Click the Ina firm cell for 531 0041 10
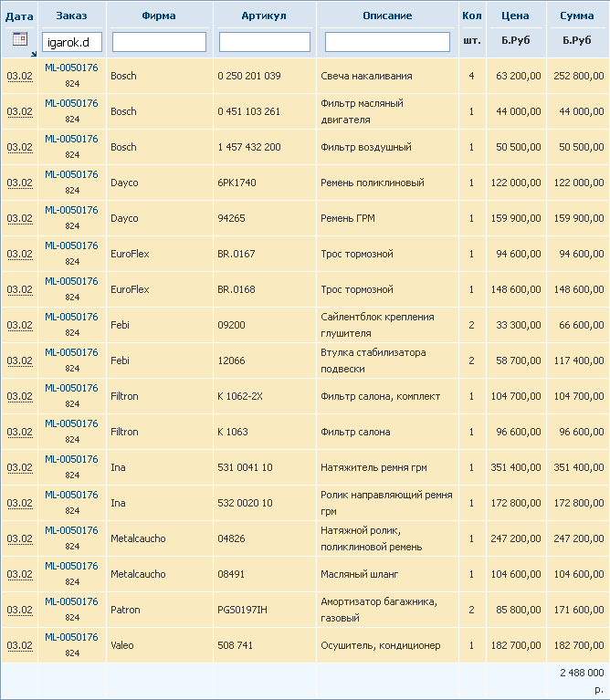The width and height of the screenshot is (610, 700). pyautogui.click(x=118, y=467)
